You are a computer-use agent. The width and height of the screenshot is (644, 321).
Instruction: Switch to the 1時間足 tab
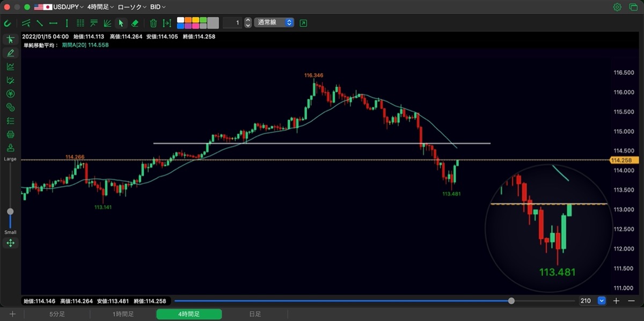click(123, 314)
